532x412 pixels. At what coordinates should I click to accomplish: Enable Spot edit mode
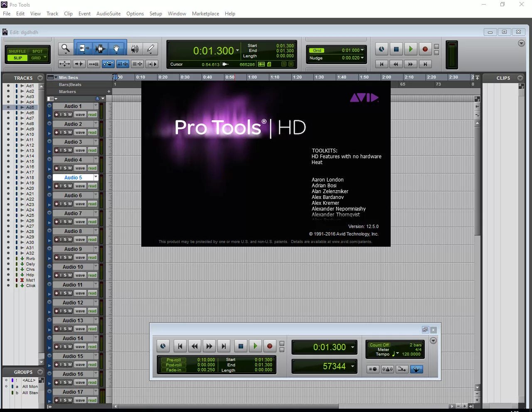(38, 51)
